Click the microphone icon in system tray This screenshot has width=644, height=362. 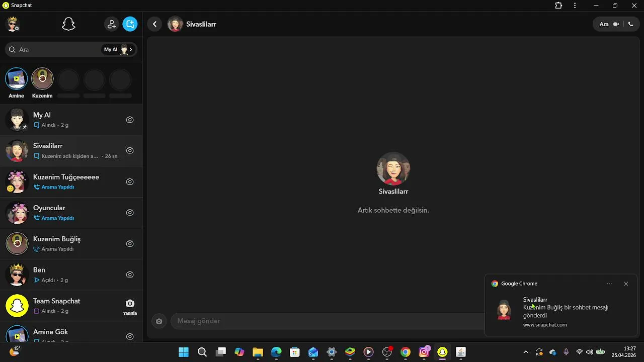(x=566, y=352)
